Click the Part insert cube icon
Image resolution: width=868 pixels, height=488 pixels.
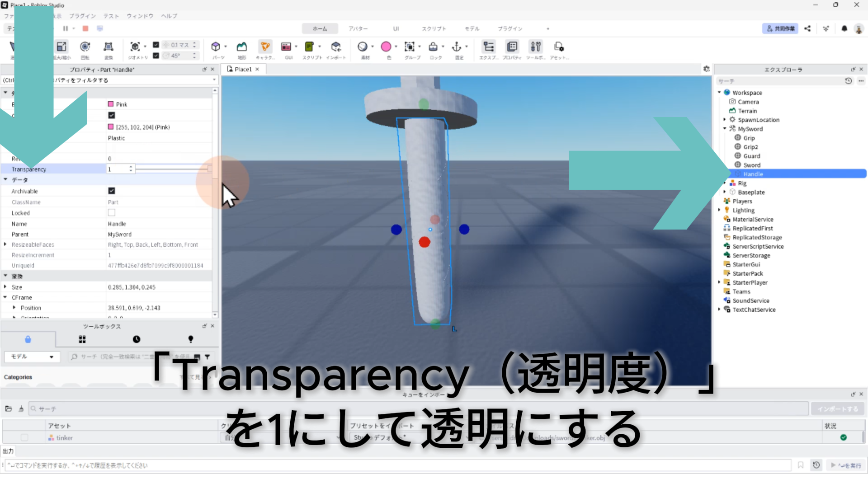[x=216, y=47]
